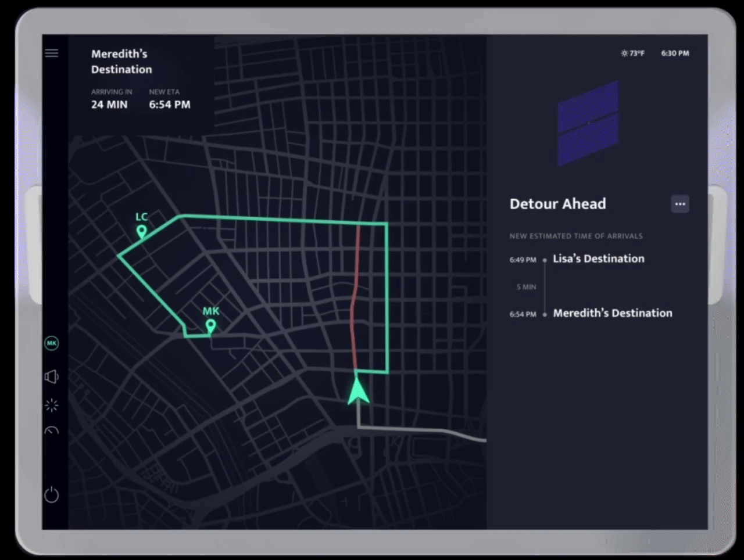
Task: Tap the New Estimated Time of Arrivals label
Action: pos(576,236)
